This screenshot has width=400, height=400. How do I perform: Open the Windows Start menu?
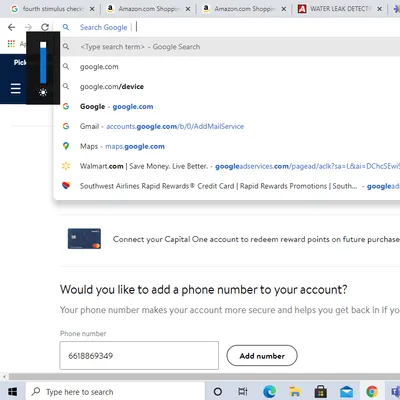click(12, 391)
